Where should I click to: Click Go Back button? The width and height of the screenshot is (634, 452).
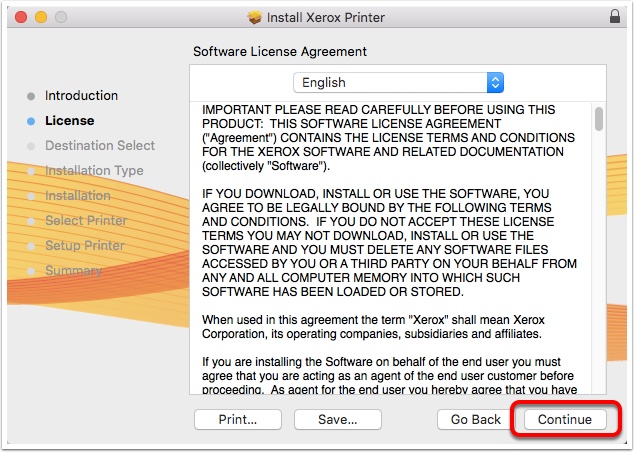pos(476,419)
